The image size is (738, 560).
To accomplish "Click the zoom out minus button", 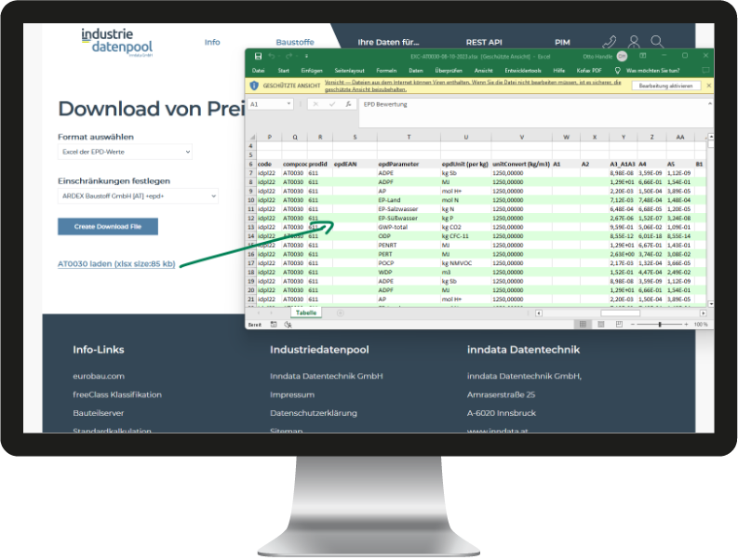I will (633, 325).
